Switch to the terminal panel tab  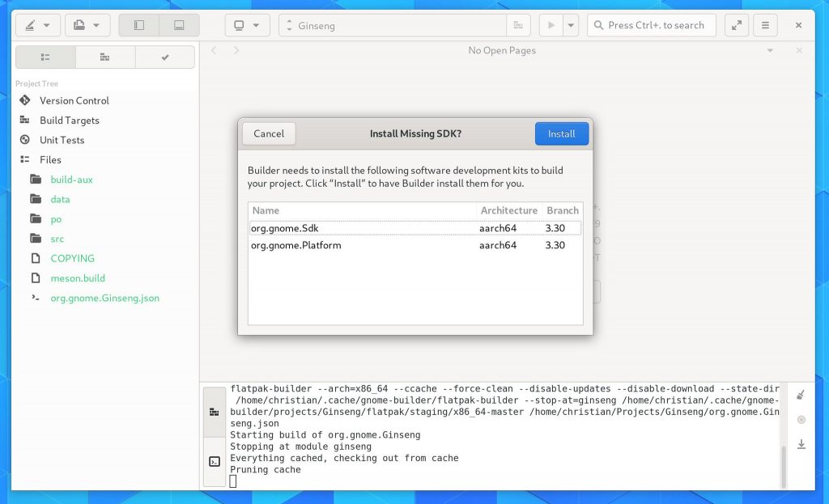tap(214, 462)
